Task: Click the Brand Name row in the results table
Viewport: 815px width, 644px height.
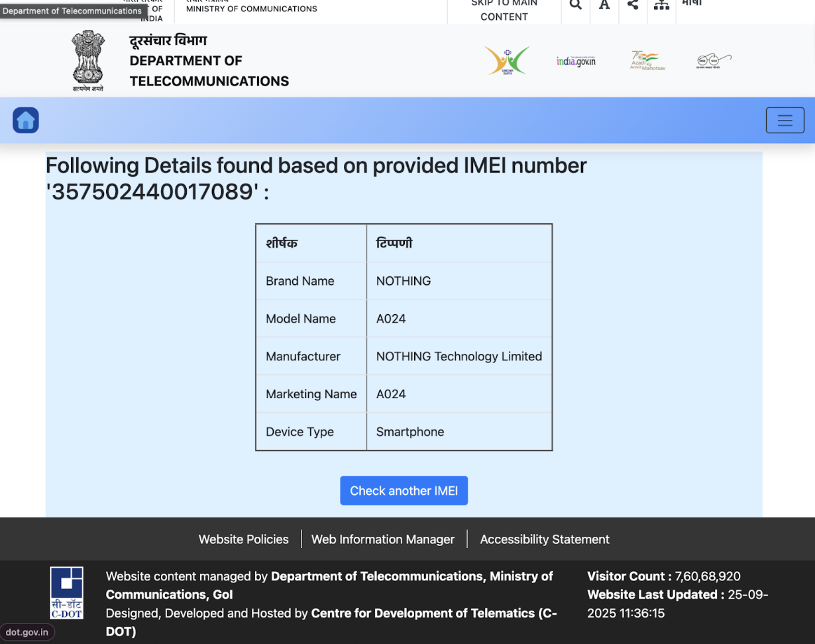Action: click(404, 280)
